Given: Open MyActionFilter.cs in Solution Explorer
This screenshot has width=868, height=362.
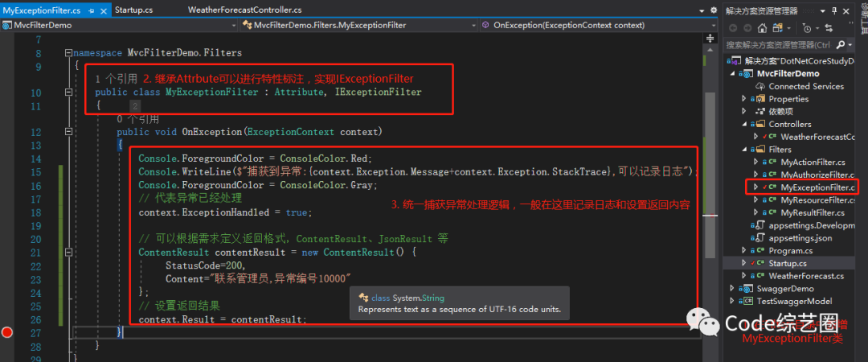Looking at the screenshot, I should 813,162.
